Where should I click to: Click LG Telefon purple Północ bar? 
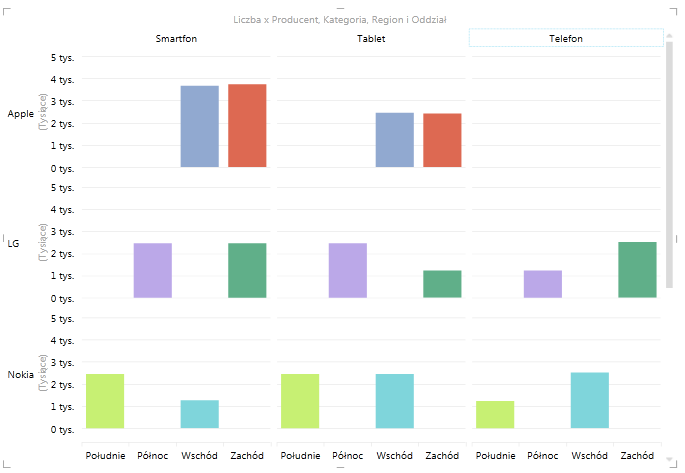[542, 284]
